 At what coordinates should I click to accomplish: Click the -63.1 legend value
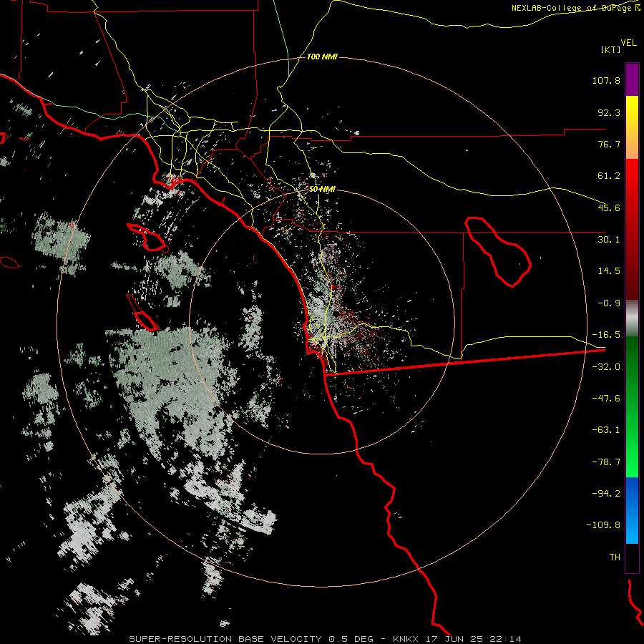[x=606, y=430]
